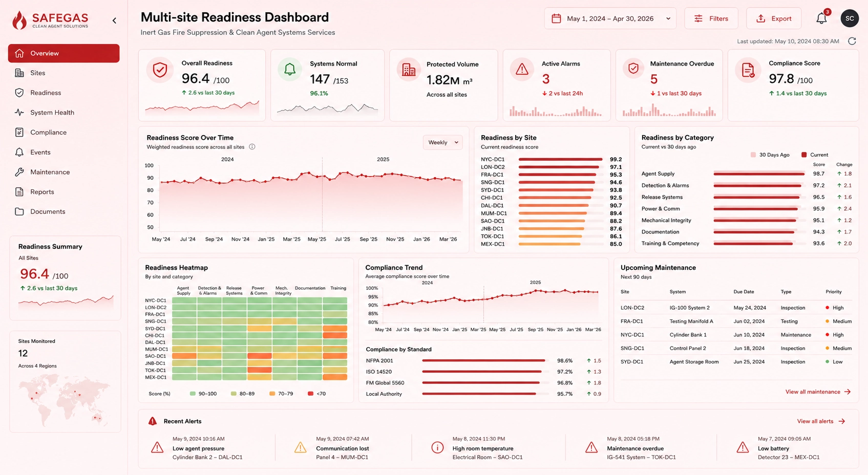Viewport: 868px width, 475px height.
Task: Open System Health in sidebar
Action: point(52,113)
